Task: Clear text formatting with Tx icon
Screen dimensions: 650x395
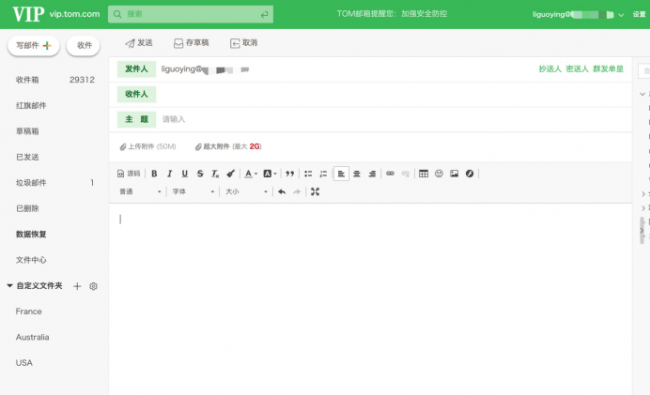Action: pos(215,174)
